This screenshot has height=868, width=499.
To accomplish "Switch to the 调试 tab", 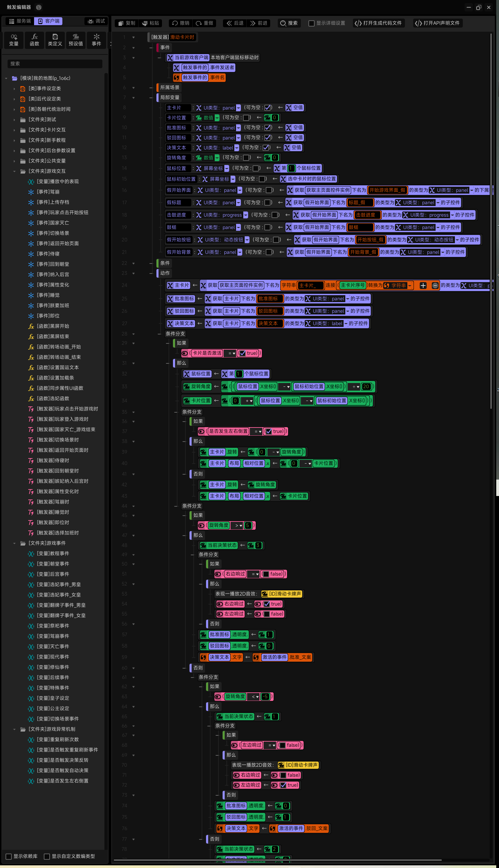I will [x=96, y=21].
